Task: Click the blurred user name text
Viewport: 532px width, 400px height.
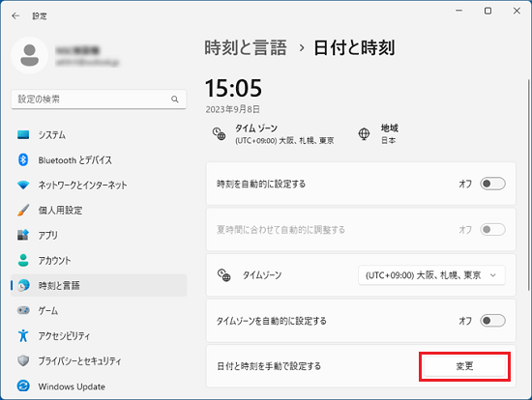Action: tap(77, 50)
